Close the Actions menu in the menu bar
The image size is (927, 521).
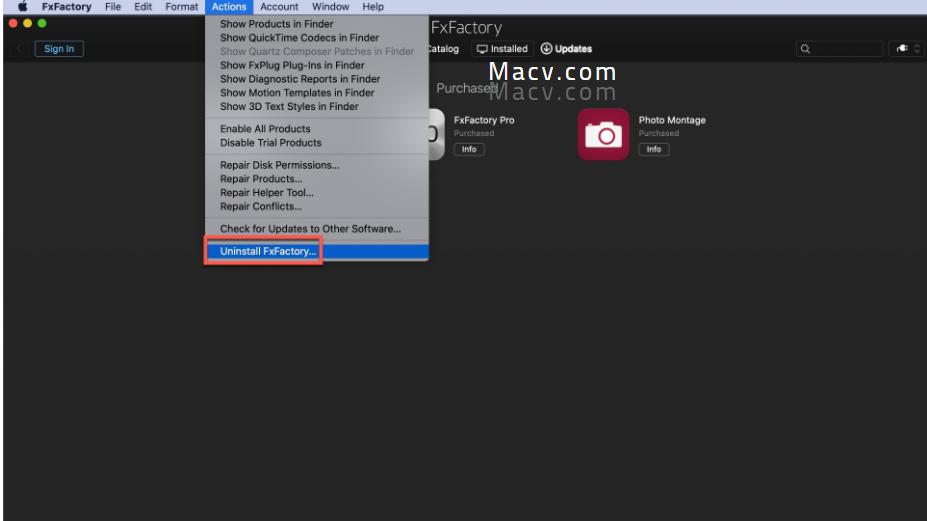pyautogui.click(x=229, y=7)
